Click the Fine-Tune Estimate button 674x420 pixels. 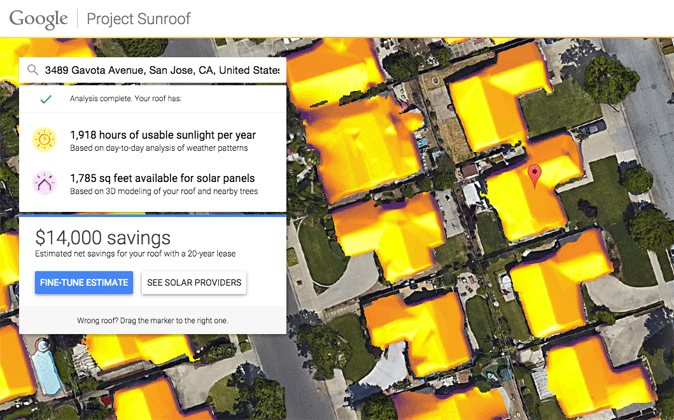[x=84, y=282]
